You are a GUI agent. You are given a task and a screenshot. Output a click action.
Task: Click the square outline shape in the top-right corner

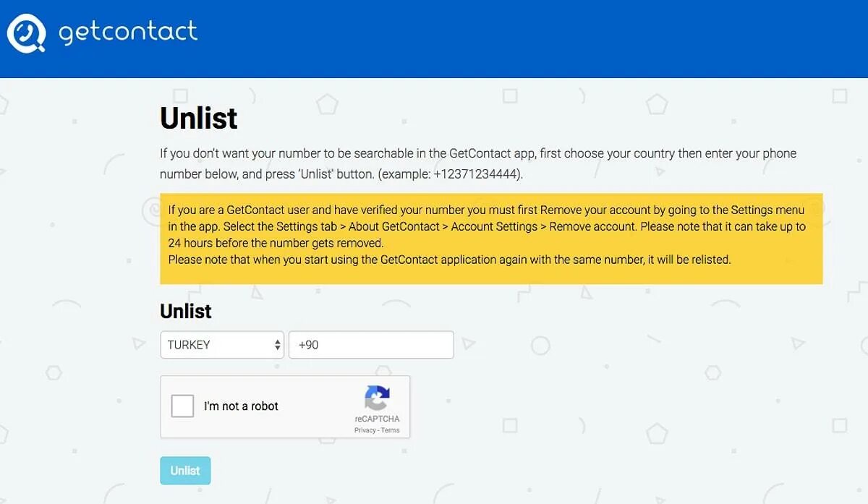839,95
